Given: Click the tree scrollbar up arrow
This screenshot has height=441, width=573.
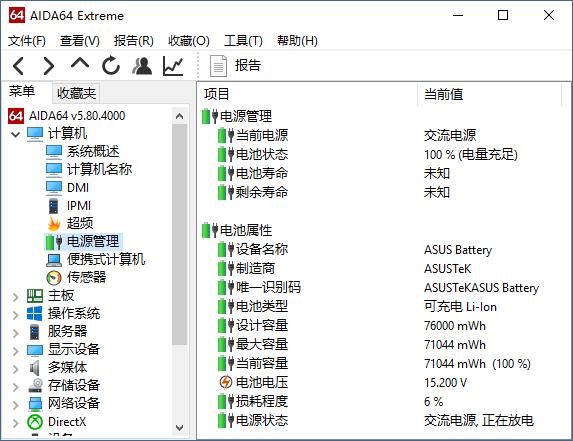Looking at the screenshot, I should (x=179, y=117).
